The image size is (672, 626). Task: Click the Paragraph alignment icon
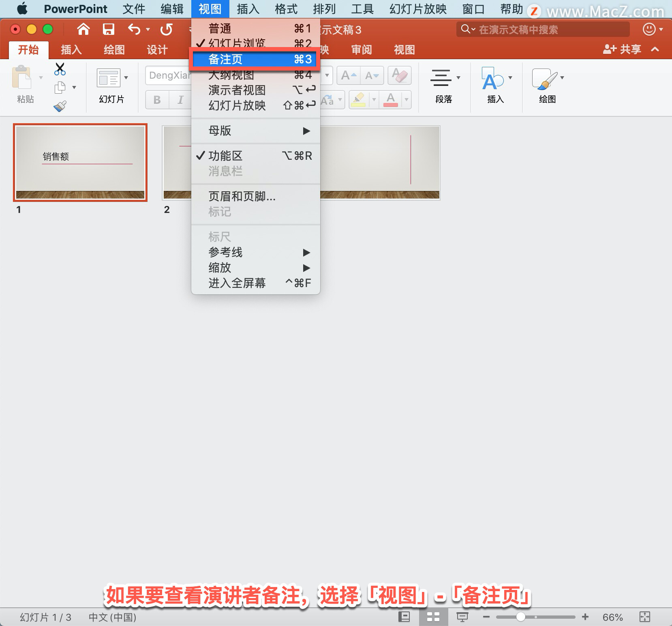[441, 78]
